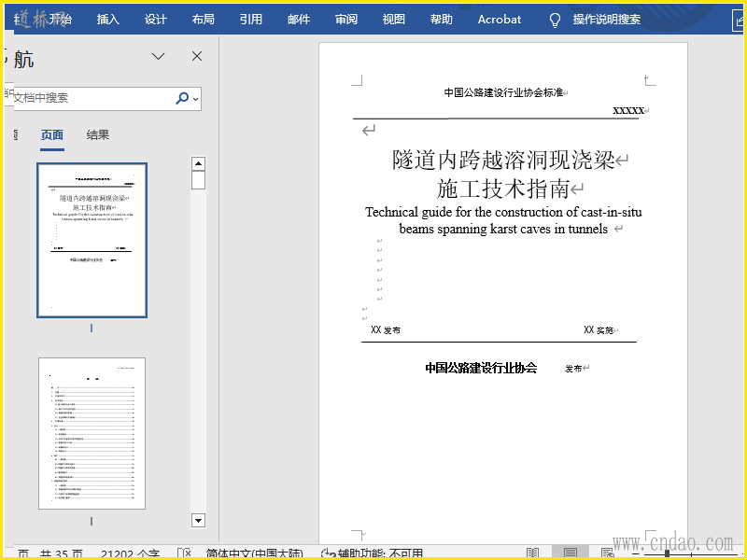Open the 插入 ribbon tab
The image size is (747, 560).
click(x=108, y=19)
